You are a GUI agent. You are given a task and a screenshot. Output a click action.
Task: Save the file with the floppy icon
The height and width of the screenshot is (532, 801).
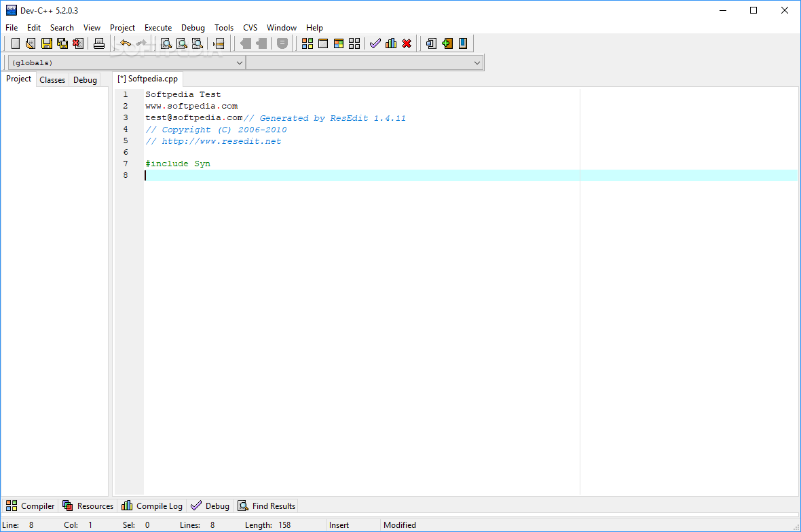pyautogui.click(x=46, y=43)
